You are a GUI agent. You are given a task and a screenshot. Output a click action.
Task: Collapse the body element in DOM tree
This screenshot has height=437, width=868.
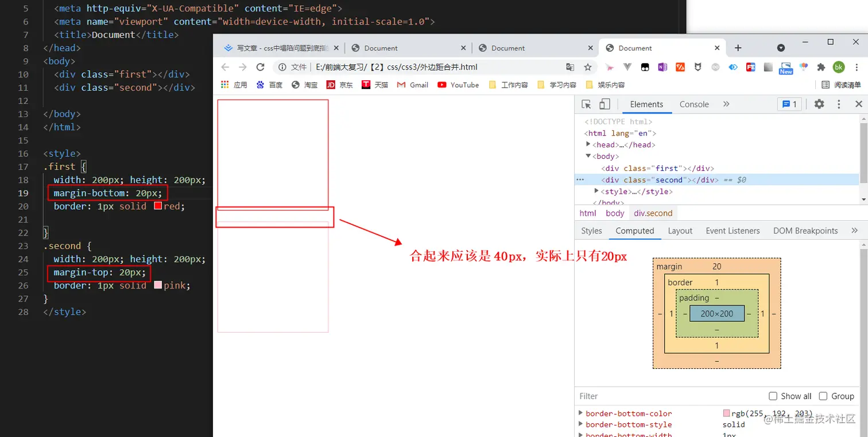(588, 156)
